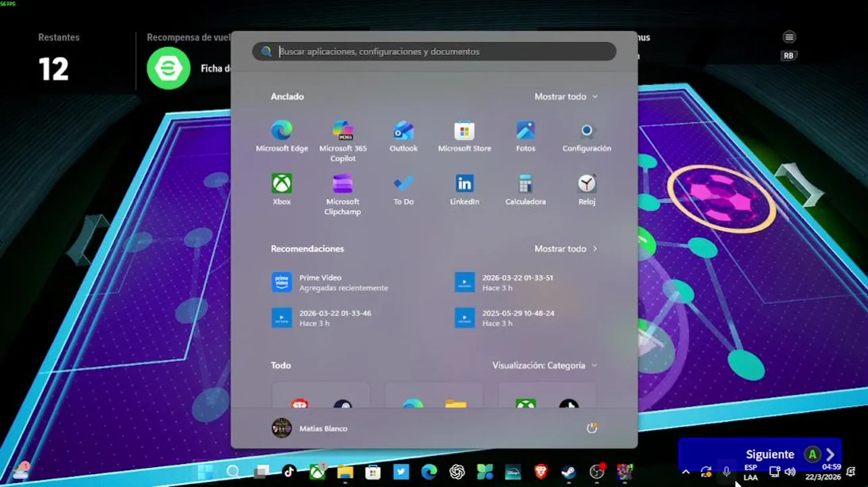Open File Explorer from the taskbar
The height and width of the screenshot is (487, 868).
pos(345,471)
